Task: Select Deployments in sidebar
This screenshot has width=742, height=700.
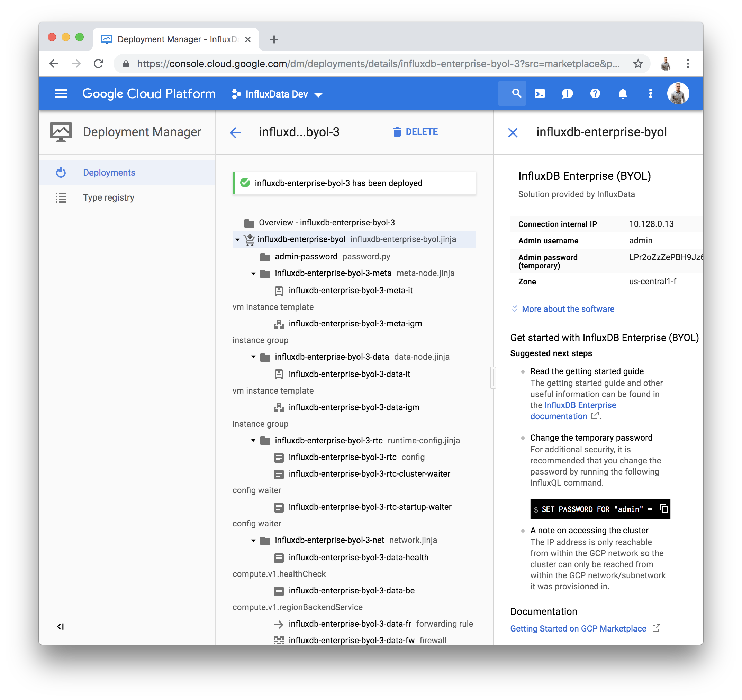Action: pyautogui.click(x=127, y=173)
